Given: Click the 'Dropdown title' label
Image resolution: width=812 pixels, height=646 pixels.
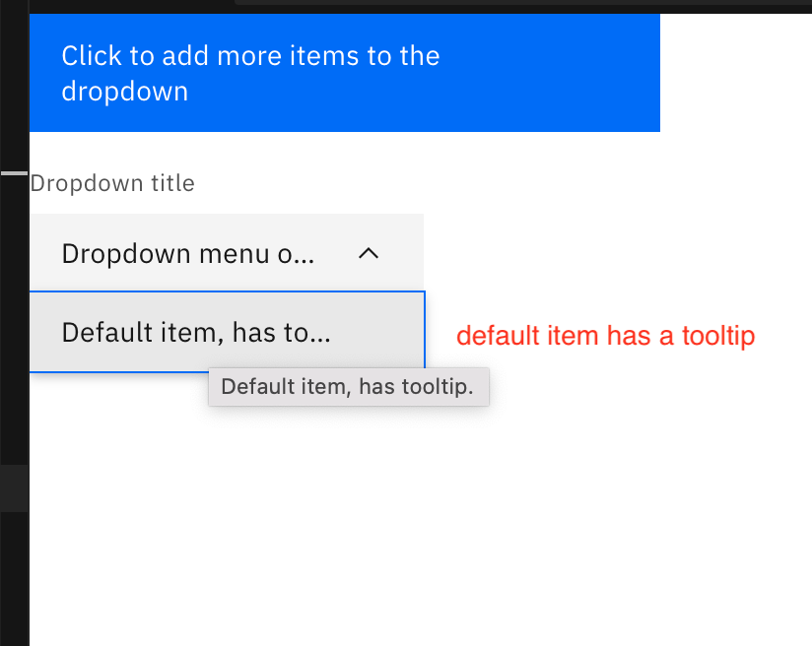Looking at the screenshot, I should (111, 183).
